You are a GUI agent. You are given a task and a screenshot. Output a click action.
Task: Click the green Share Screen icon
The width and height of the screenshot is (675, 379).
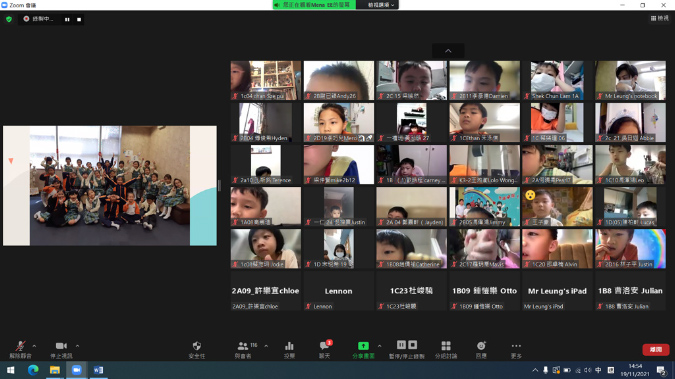(363, 350)
